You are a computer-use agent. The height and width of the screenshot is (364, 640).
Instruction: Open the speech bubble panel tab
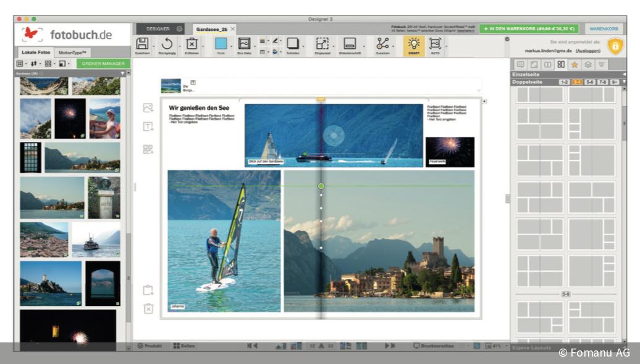(520, 64)
